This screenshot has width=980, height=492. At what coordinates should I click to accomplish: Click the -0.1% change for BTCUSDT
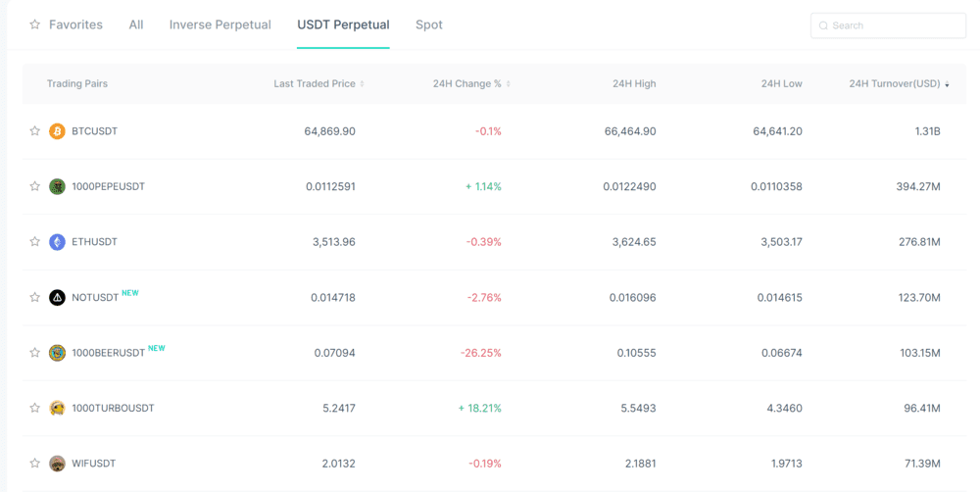click(488, 131)
